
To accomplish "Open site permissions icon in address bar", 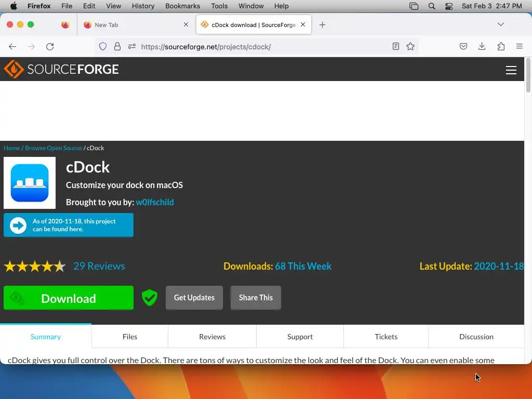I will [x=132, y=46].
